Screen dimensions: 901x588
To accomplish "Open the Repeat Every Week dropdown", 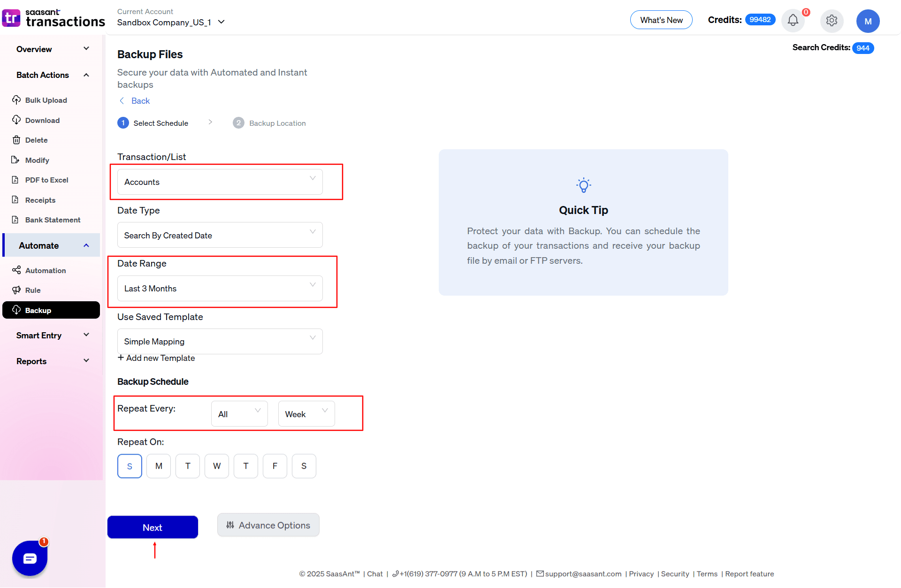I will (x=306, y=414).
